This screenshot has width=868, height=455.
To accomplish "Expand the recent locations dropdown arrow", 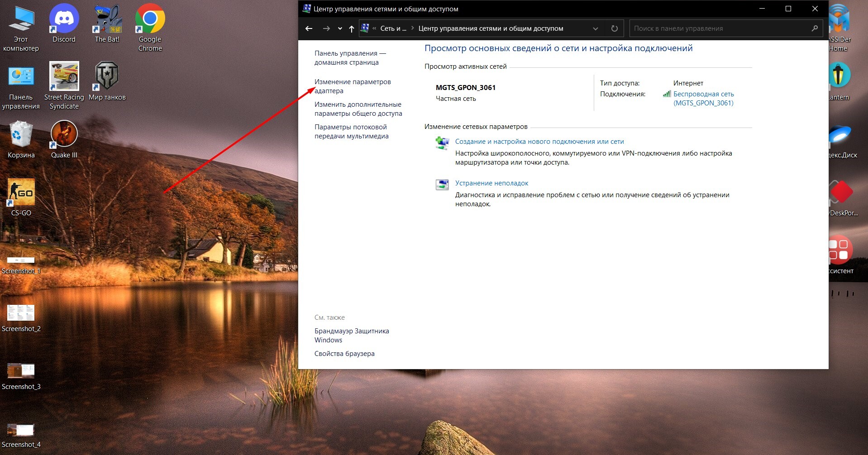I will coord(340,28).
